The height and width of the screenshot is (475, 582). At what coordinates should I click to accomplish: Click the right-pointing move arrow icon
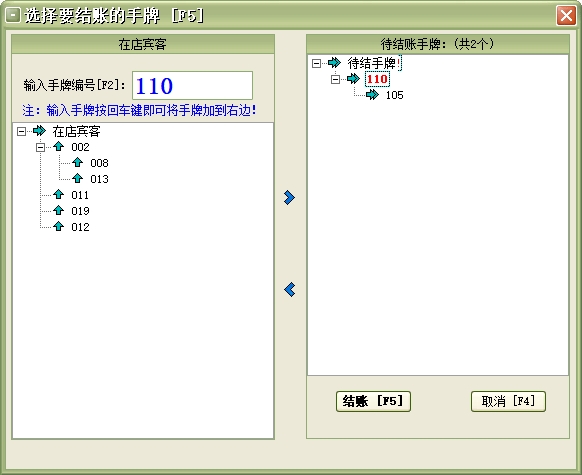pyautogui.click(x=289, y=197)
